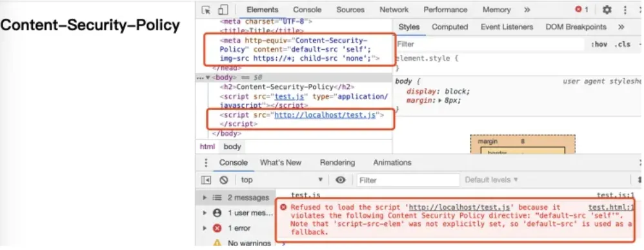The height and width of the screenshot is (250, 644).
Task: Follow the test.js script source link
Action: pyautogui.click(x=289, y=97)
